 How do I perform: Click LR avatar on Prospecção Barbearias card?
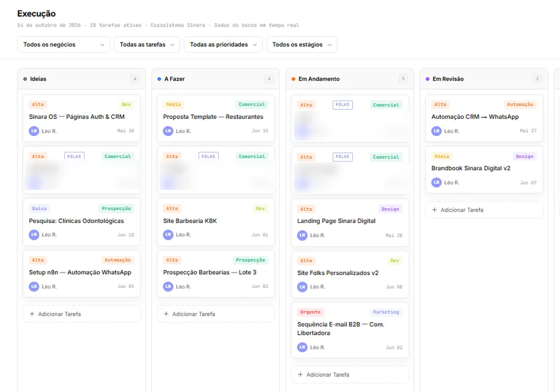[x=168, y=287]
